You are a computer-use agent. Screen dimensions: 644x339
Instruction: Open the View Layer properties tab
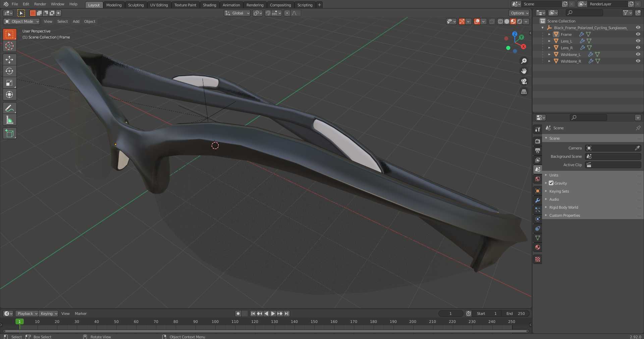click(x=538, y=160)
